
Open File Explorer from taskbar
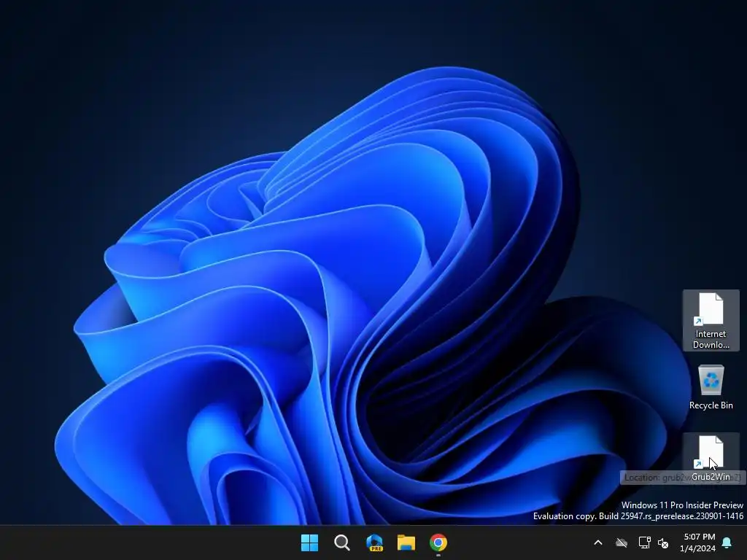click(x=406, y=542)
